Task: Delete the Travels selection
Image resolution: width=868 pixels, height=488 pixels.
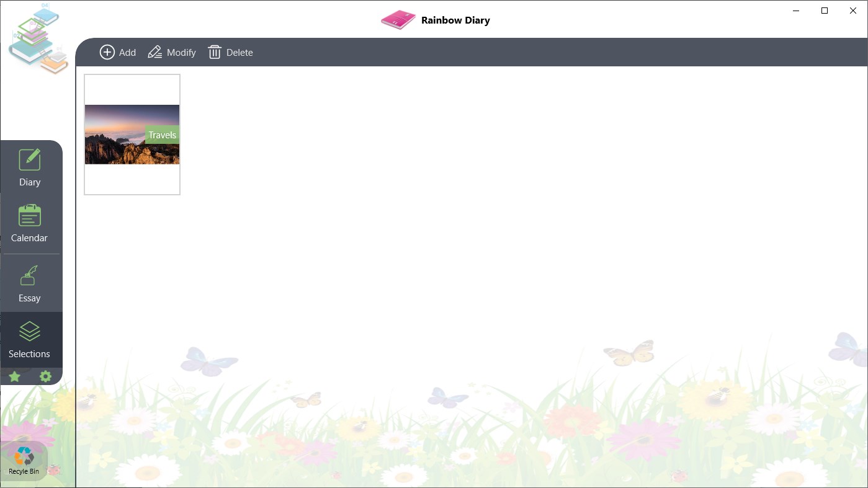Action: click(x=230, y=52)
